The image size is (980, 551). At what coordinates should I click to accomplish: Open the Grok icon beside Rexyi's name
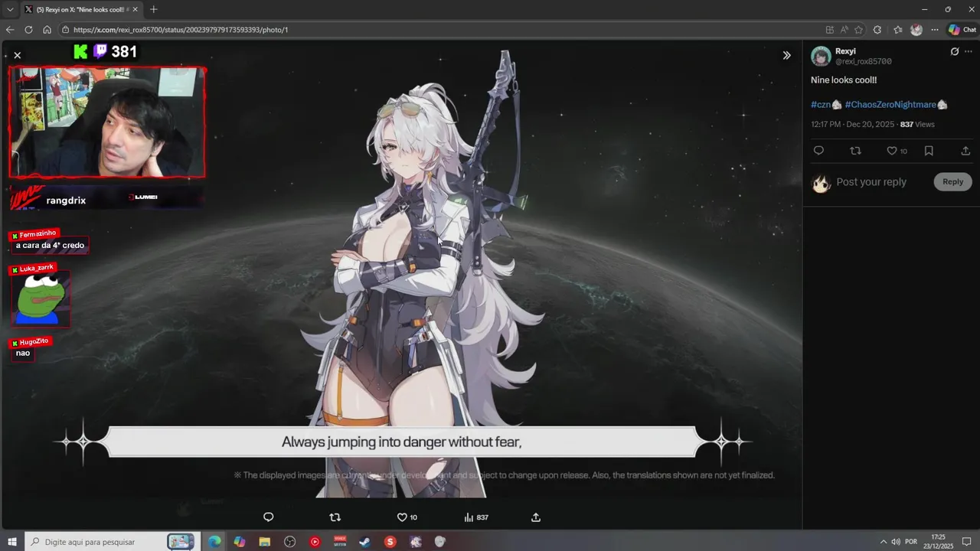(x=955, y=52)
